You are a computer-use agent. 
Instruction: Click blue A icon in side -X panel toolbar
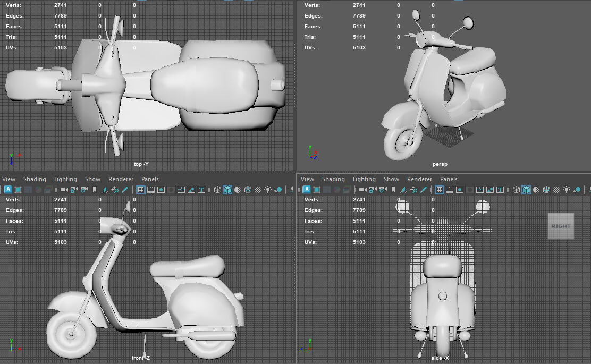(307, 190)
